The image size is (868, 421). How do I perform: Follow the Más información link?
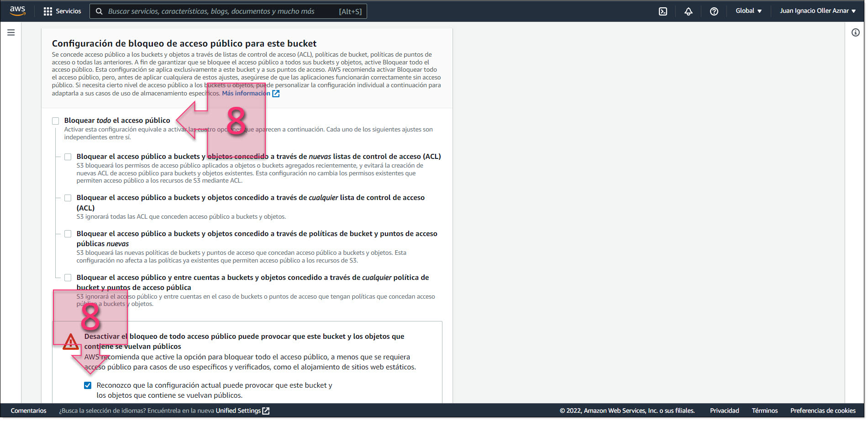(x=247, y=93)
